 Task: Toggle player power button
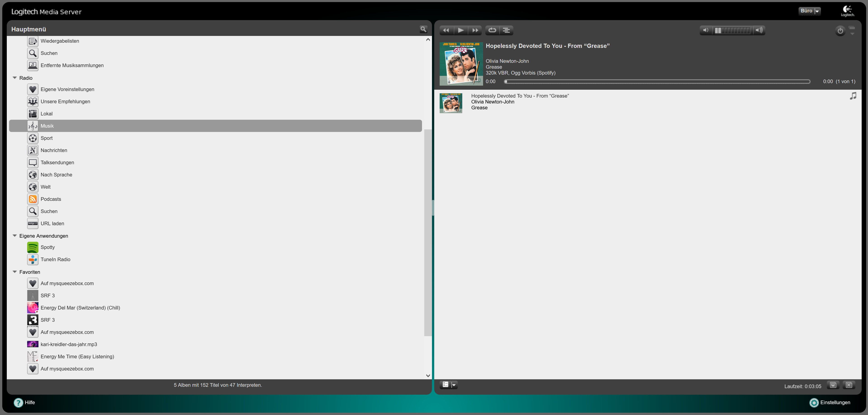click(x=840, y=31)
